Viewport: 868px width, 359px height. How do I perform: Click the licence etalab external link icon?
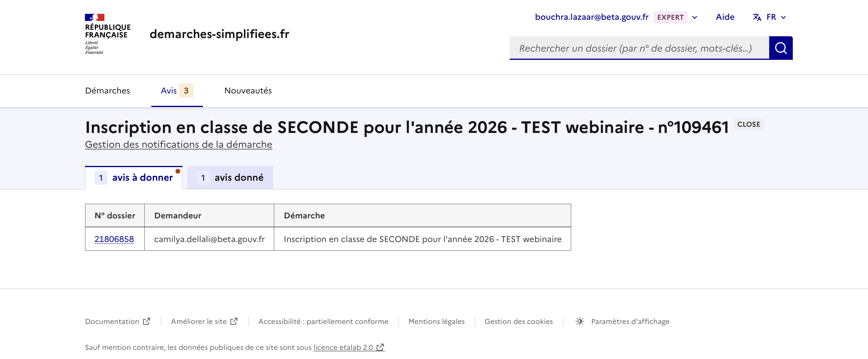(380, 347)
